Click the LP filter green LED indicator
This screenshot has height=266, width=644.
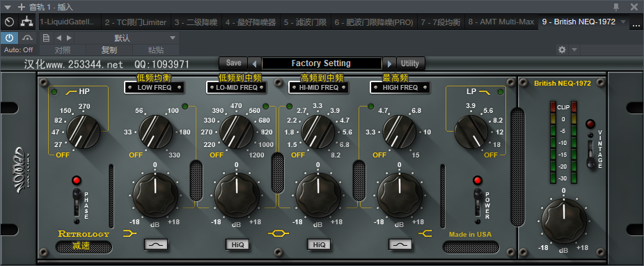pos(501,92)
